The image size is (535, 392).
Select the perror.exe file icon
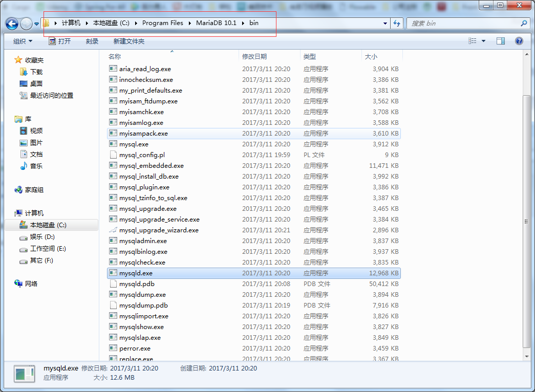pyautogui.click(x=113, y=348)
